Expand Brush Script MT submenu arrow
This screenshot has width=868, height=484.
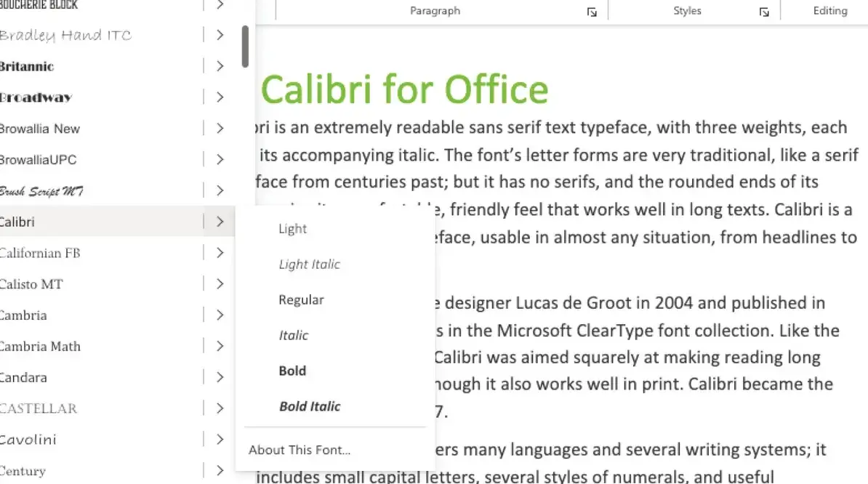coord(220,190)
